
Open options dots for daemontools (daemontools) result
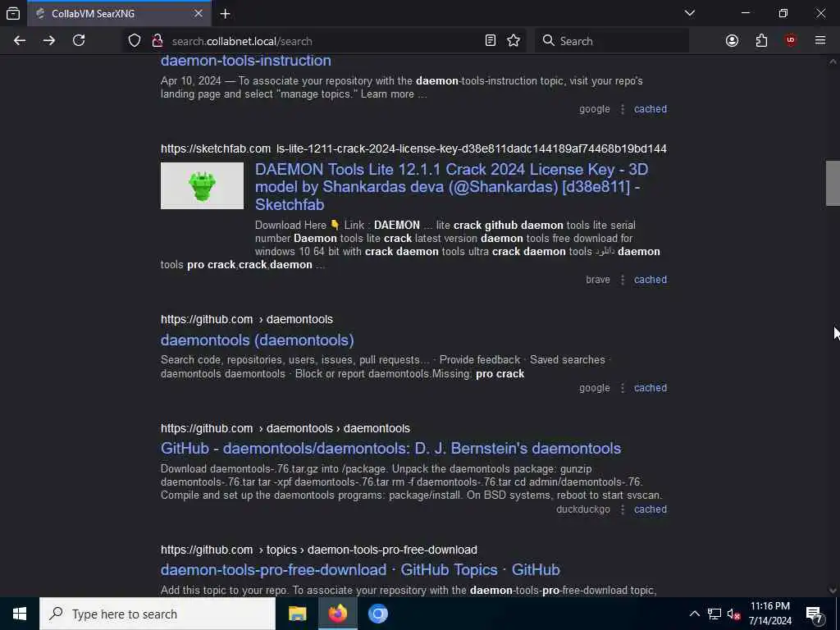(622, 388)
